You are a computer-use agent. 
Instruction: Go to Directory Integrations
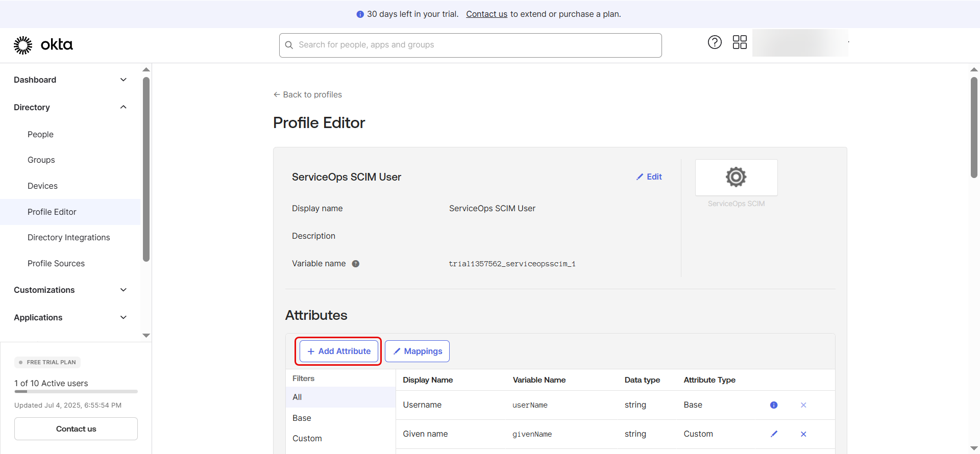click(x=69, y=238)
